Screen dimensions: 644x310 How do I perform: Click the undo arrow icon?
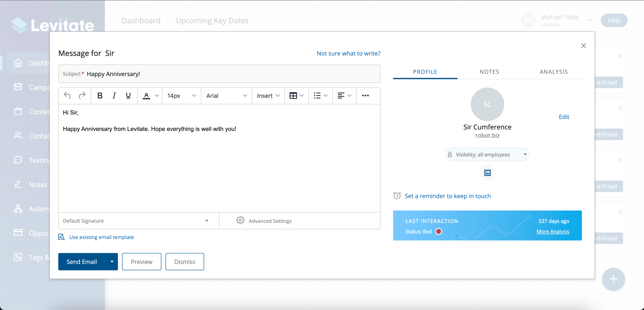click(x=67, y=96)
